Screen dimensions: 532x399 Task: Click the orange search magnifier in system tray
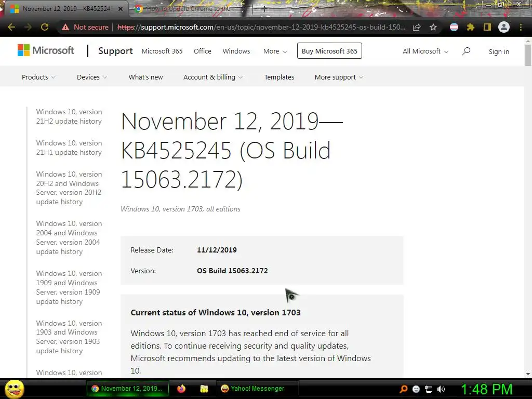[x=403, y=389]
